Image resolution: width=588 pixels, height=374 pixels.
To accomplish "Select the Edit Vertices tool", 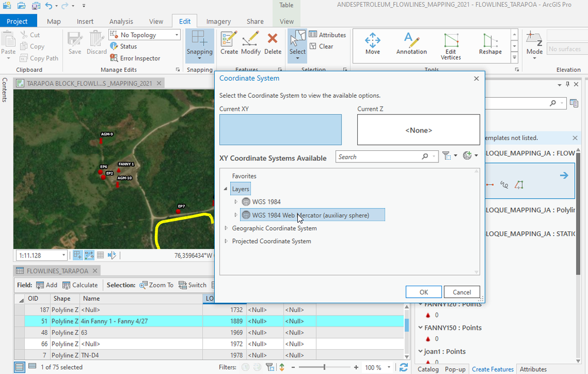I will (x=451, y=45).
